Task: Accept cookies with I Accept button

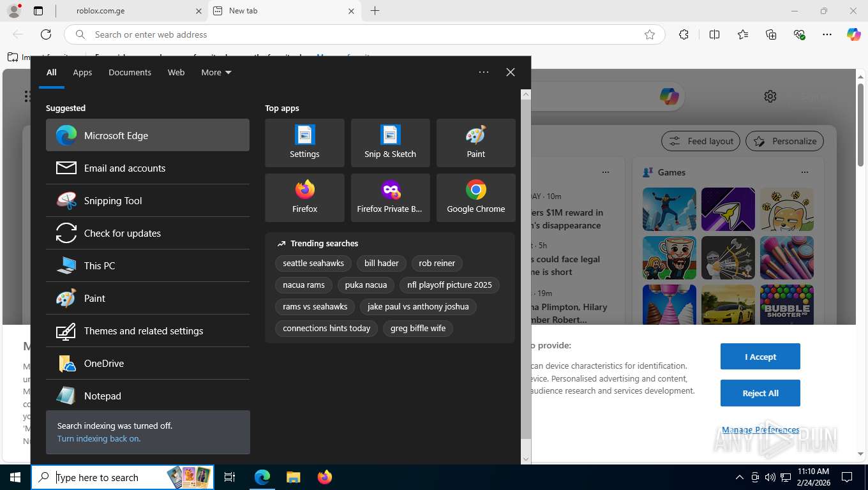Action: pyautogui.click(x=760, y=357)
